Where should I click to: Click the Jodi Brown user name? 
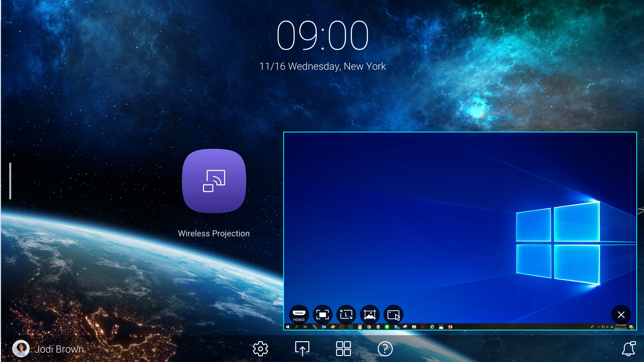(59, 349)
